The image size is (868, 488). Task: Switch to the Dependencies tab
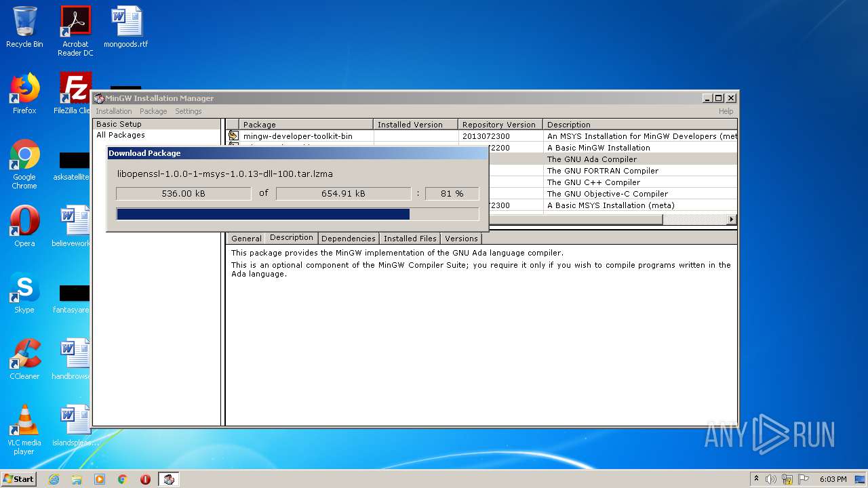tap(349, 239)
